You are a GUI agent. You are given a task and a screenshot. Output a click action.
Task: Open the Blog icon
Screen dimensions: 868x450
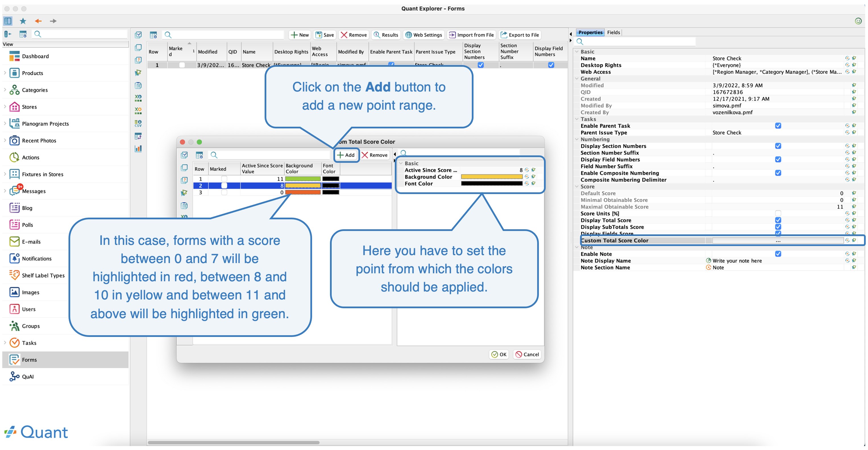[14, 208]
